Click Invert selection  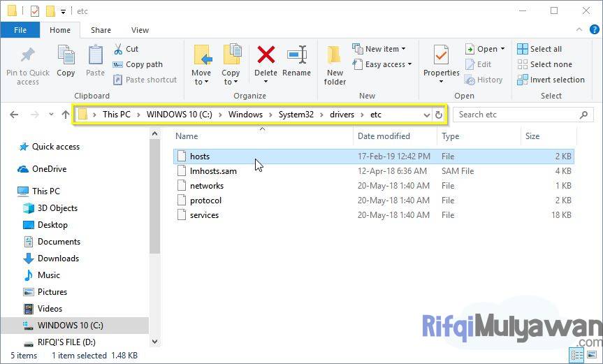point(551,80)
